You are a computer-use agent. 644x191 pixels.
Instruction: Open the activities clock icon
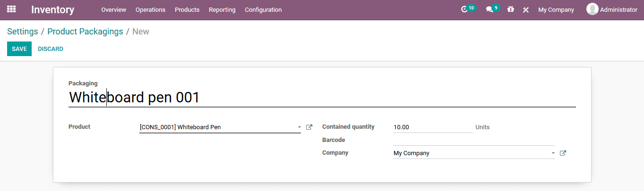coord(464,9)
